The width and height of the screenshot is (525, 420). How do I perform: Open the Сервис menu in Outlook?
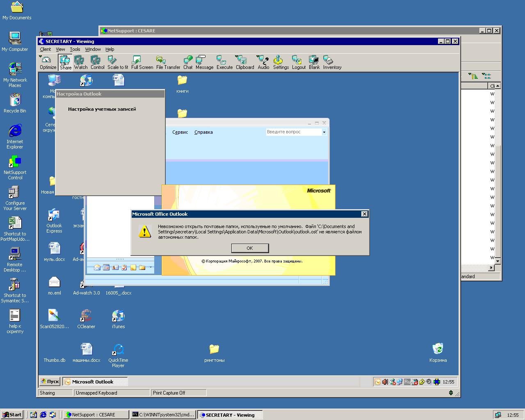[x=180, y=132]
